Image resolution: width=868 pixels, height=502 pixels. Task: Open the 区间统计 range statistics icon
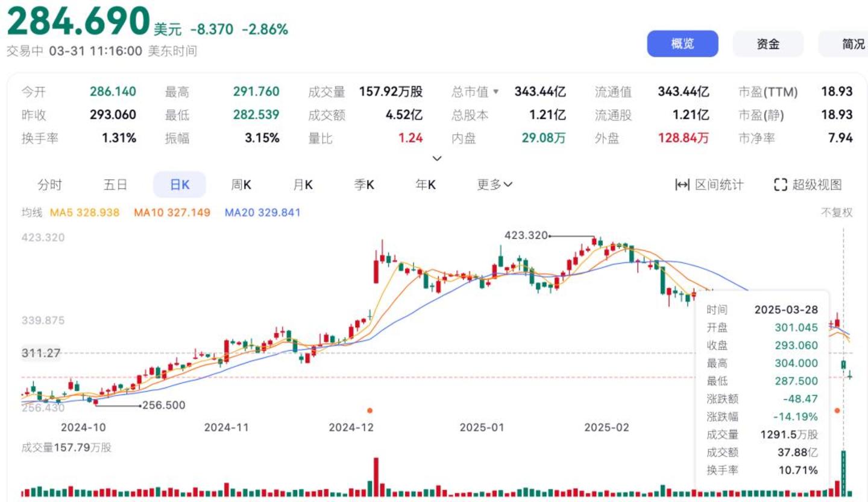pyautogui.click(x=682, y=185)
